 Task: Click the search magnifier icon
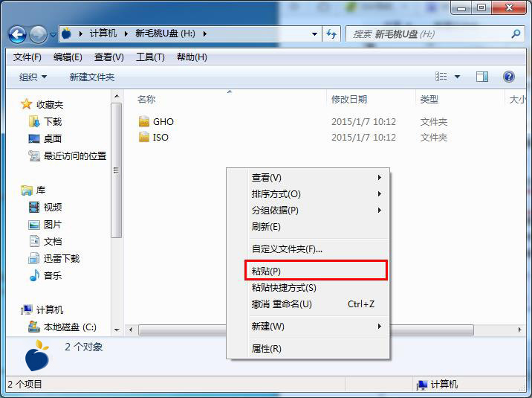coord(516,33)
